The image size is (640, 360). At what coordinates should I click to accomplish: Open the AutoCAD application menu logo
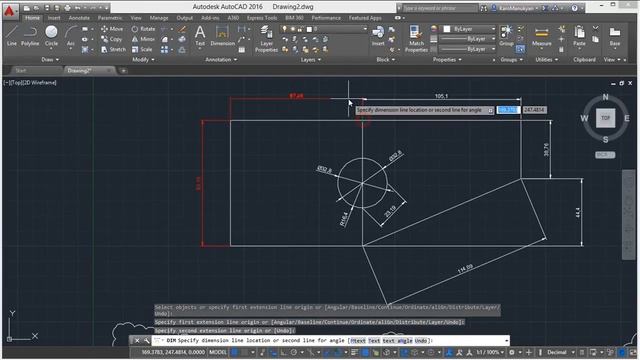click(10, 10)
